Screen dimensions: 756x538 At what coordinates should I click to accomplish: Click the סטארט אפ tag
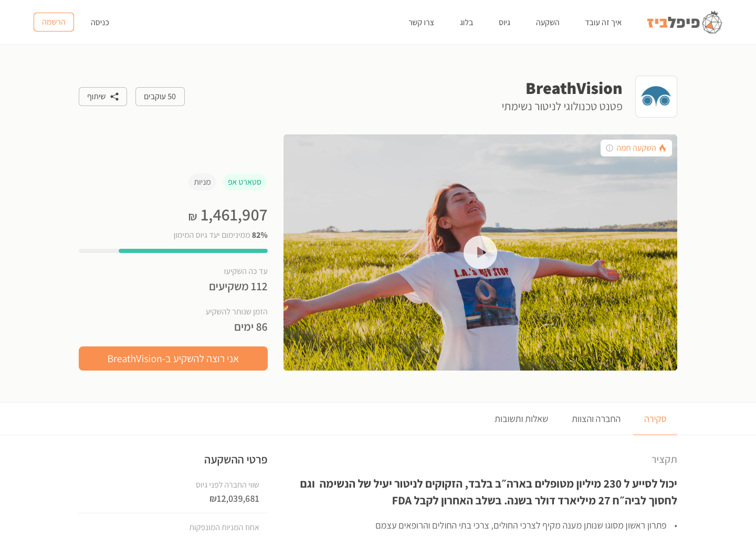click(245, 182)
